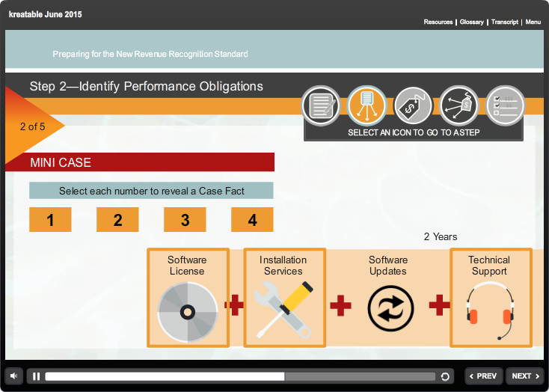Select the checklist step icon
The image size is (549, 392).
point(504,106)
